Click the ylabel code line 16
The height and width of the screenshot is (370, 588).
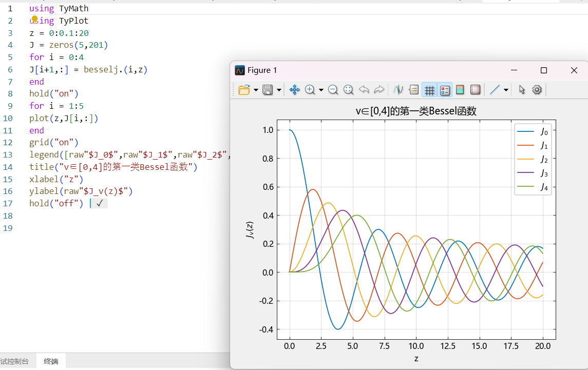point(81,191)
